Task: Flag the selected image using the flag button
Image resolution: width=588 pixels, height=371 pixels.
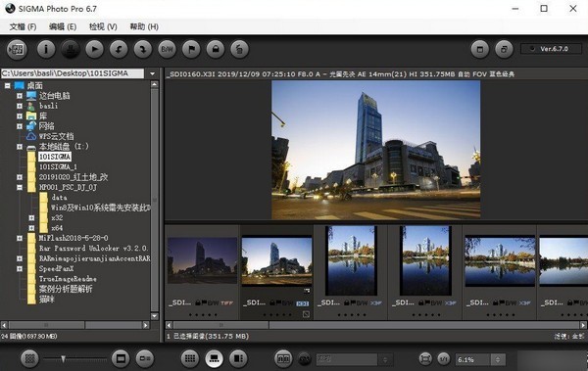Action: tap(191, 49)
